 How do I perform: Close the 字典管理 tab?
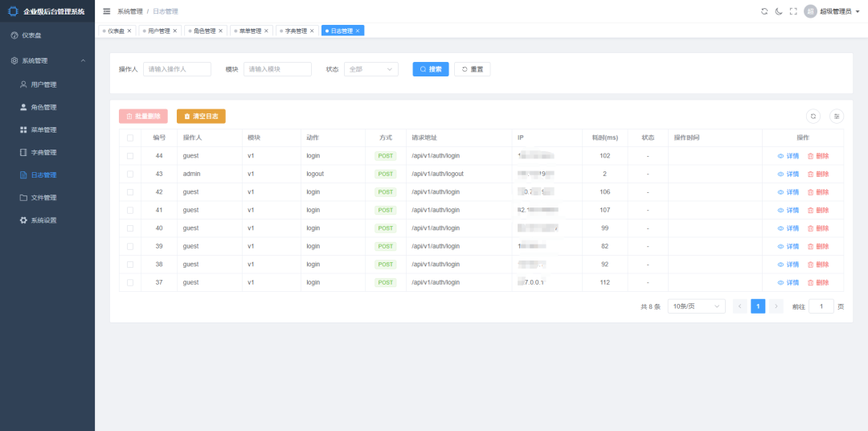click(312, 31)
